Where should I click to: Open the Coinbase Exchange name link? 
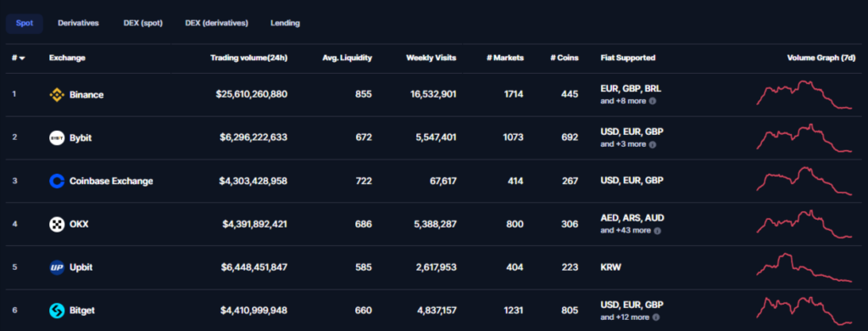[111, 182]
